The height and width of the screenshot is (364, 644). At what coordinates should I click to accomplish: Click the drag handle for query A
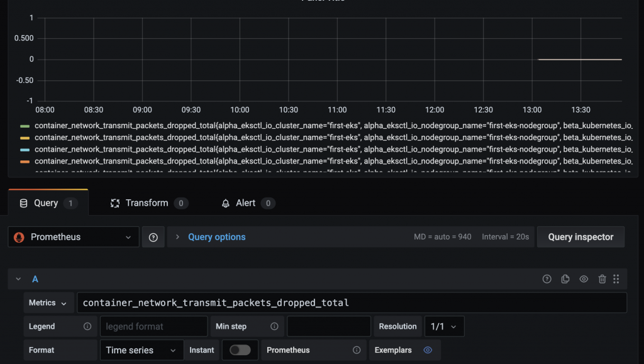(x=616, y=279)
